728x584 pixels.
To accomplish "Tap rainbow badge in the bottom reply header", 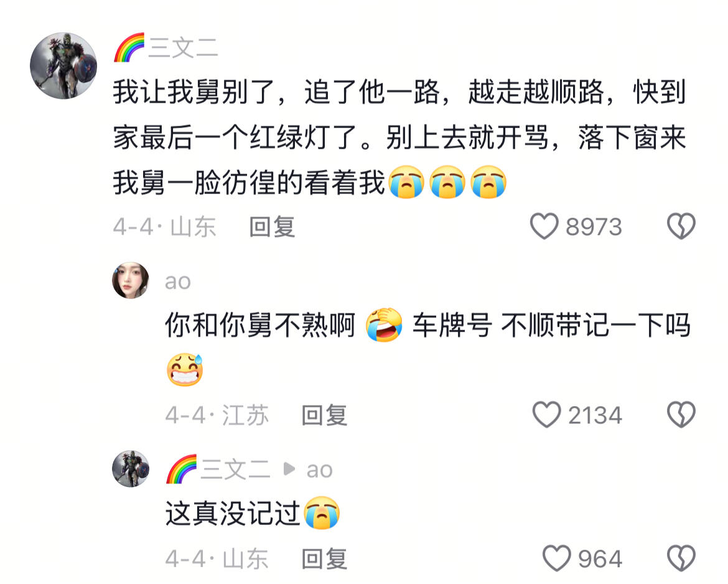I will click(182, 469).
